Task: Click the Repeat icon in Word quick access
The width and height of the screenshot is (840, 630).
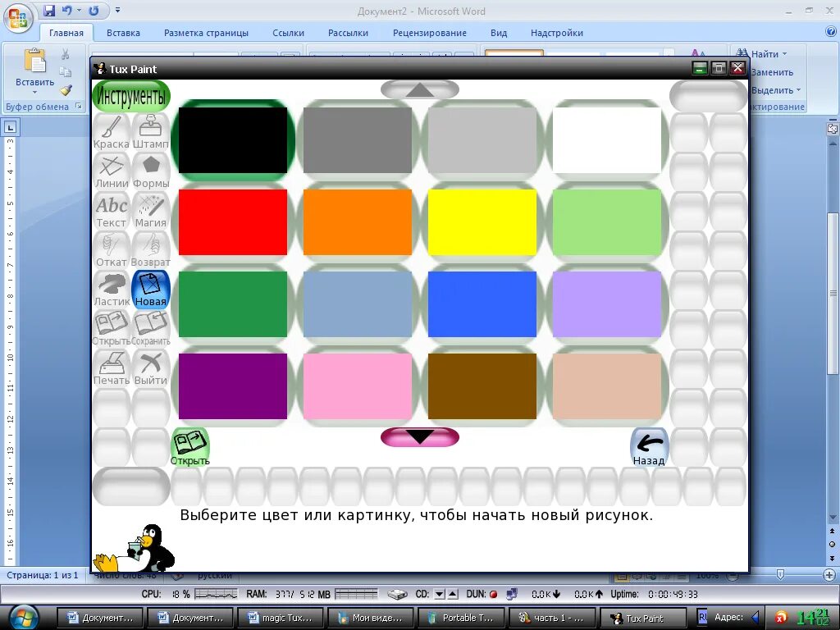Action: pyautogui.click(x=94, y=10)
